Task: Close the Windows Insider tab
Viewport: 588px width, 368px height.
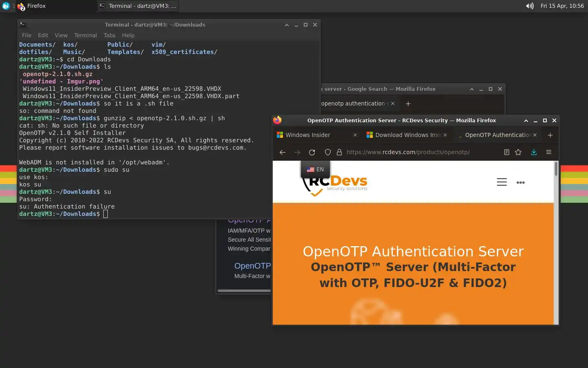Action: (355, 135)
